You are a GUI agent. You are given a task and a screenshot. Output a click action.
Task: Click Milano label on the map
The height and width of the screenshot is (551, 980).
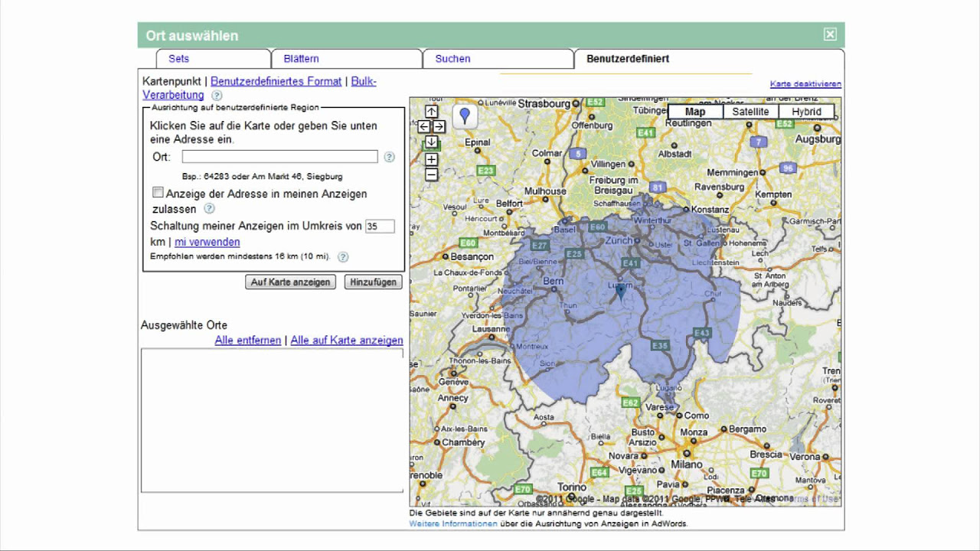point(687,465)
